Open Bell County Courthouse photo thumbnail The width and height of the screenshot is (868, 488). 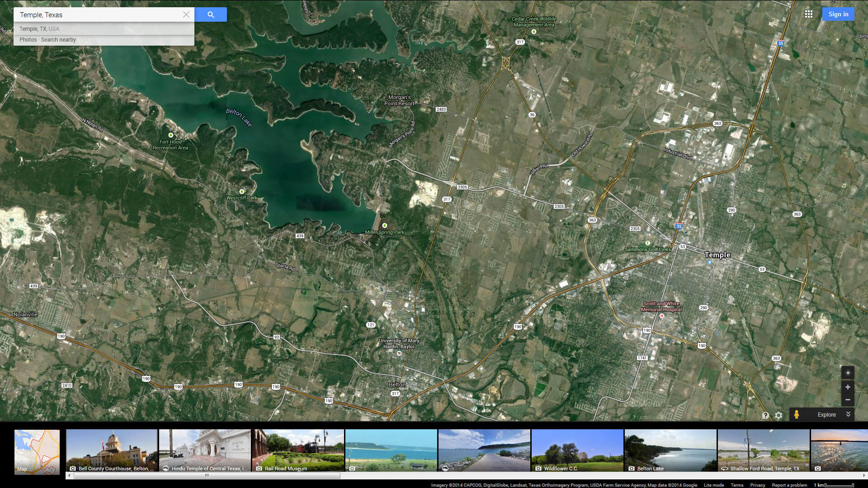coord(112,450)
